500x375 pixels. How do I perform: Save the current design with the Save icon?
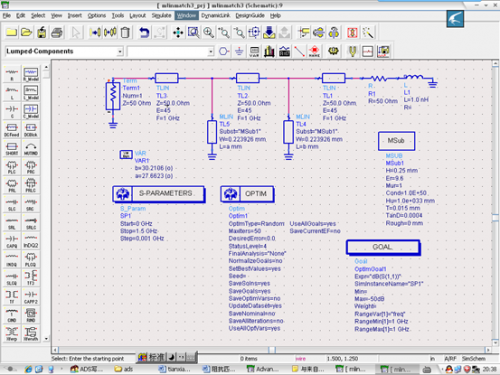pos(42,32)
